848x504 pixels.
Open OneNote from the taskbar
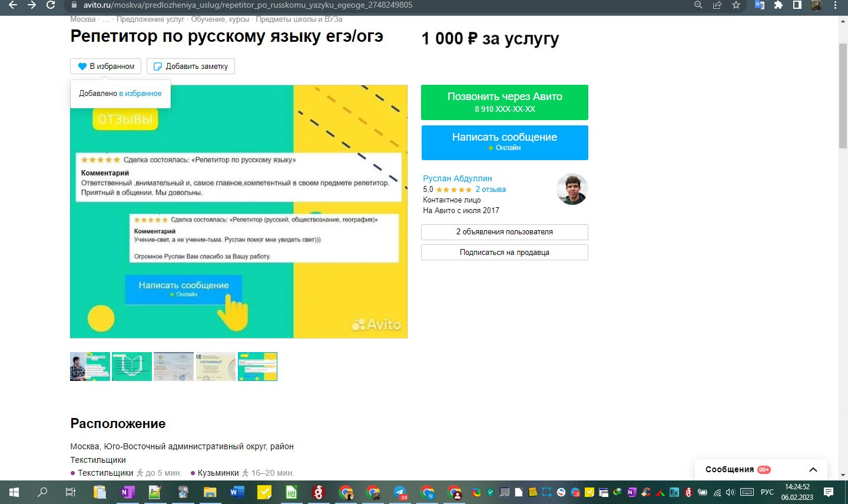tap(127, 492)
